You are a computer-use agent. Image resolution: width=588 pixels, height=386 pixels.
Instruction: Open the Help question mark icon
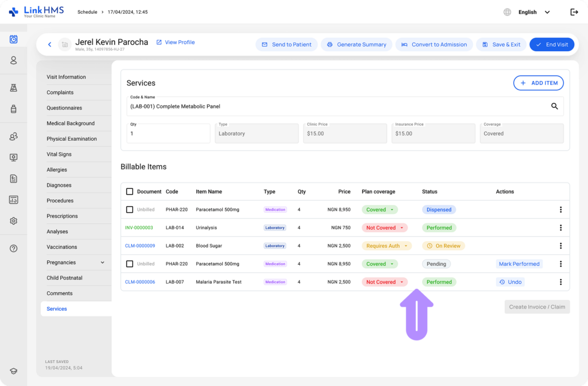(14, 248)
